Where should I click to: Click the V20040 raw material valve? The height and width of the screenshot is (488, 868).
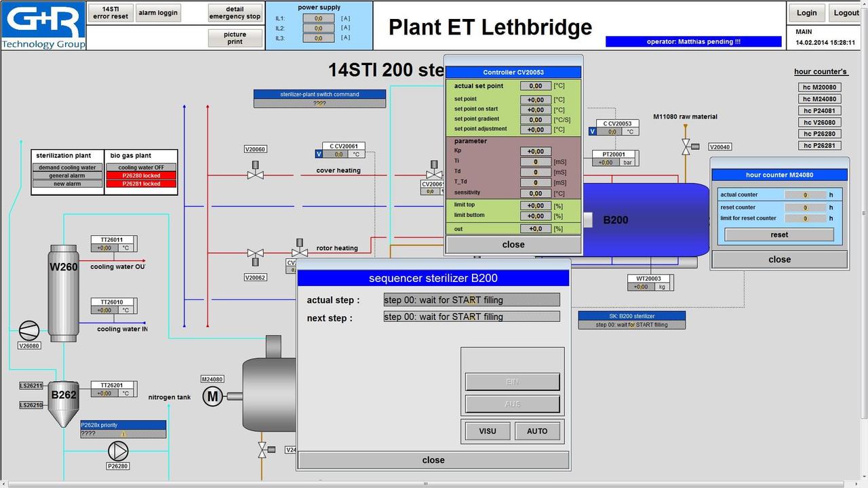click(686, 146)
